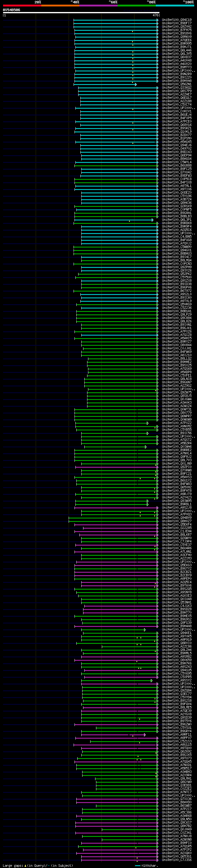Open hit UniRef100_B6U888
Viewport: 197px width, 868px height.
click(x=177, y=165)
